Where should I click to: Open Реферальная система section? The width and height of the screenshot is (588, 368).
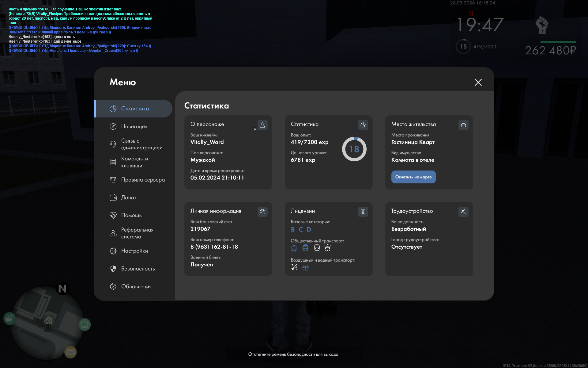click(137, 233)
